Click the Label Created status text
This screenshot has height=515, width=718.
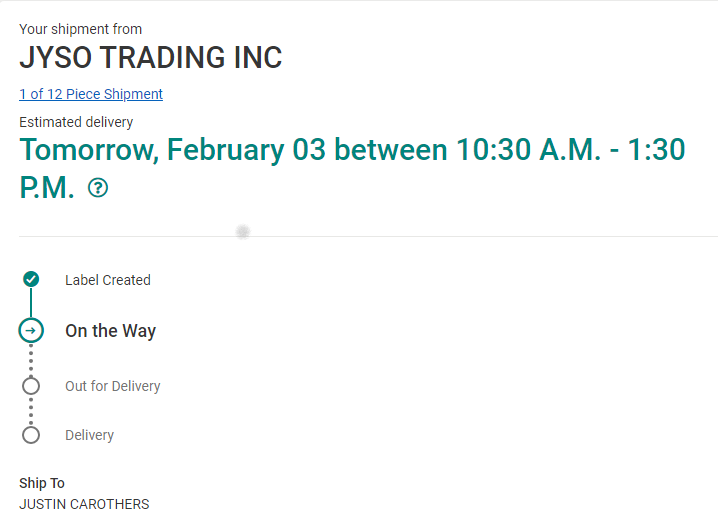[x=108, y=280]
